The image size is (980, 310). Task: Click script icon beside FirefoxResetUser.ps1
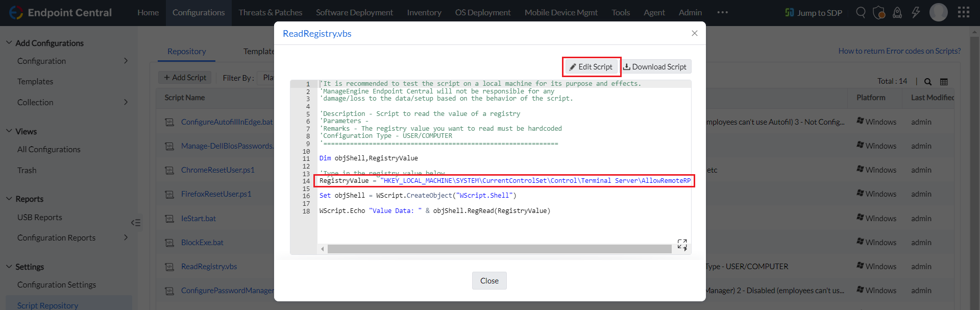coord(169,194)
